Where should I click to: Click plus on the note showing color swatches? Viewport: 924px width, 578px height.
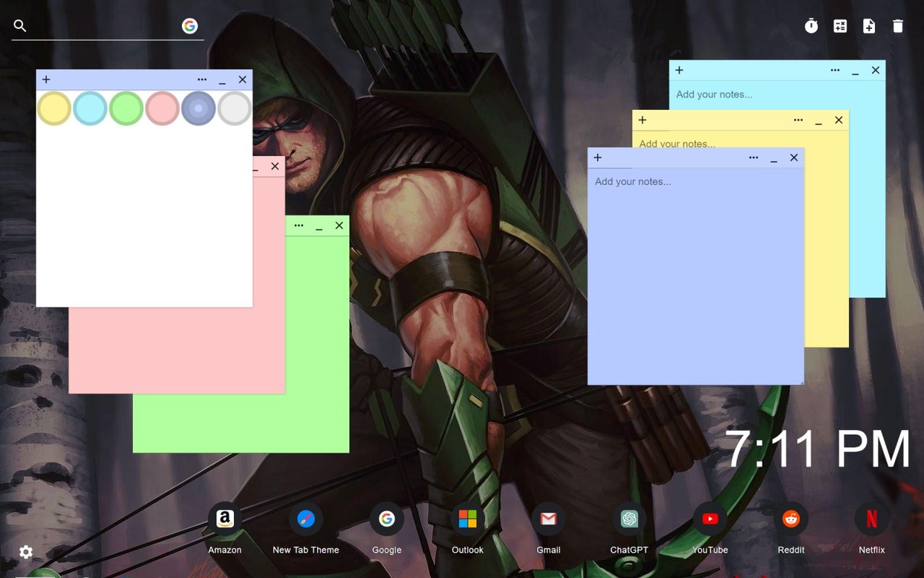[46, 79]
